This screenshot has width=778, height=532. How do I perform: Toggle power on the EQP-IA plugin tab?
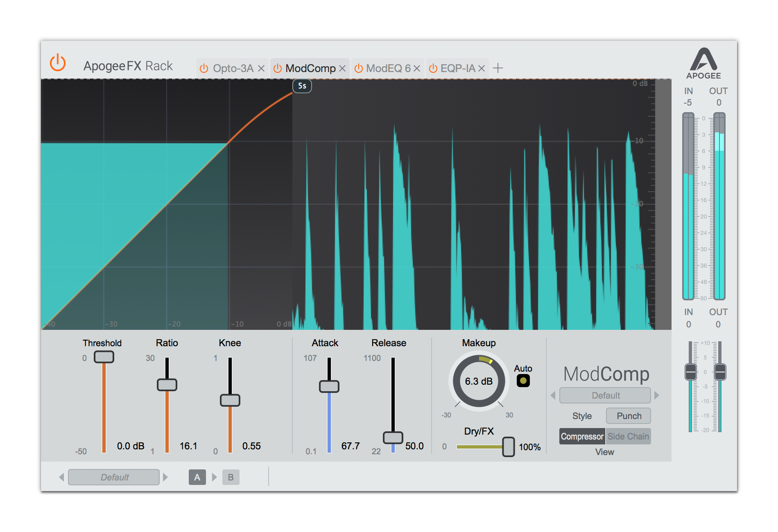(x=433, y=68)
